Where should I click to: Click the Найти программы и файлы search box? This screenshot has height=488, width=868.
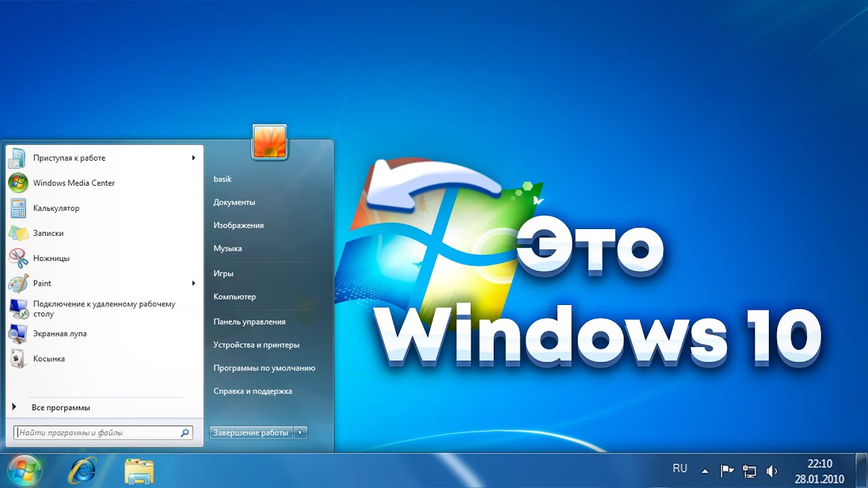(x=103, y=432)
